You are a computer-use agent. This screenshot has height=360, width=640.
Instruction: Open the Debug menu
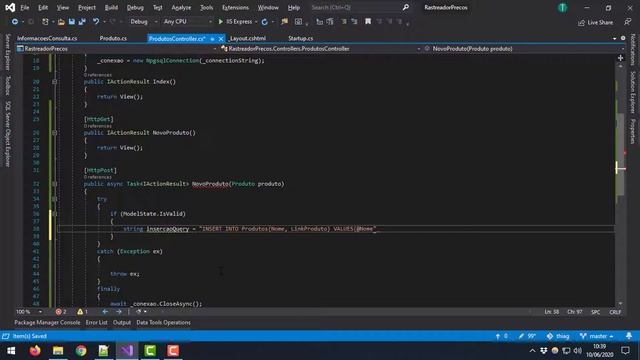[135, 7]
